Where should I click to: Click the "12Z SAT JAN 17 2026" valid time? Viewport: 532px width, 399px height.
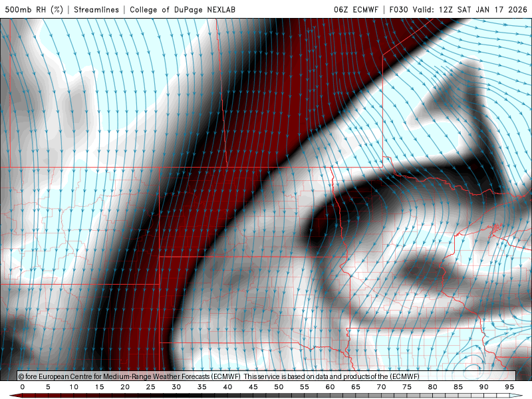click(483, 9)
